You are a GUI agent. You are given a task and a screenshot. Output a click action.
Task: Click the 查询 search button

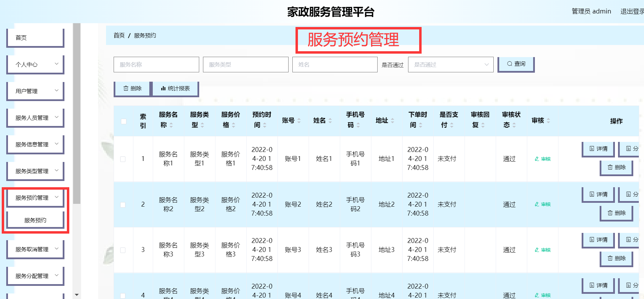pyautogui.click(x=516, y=64)
